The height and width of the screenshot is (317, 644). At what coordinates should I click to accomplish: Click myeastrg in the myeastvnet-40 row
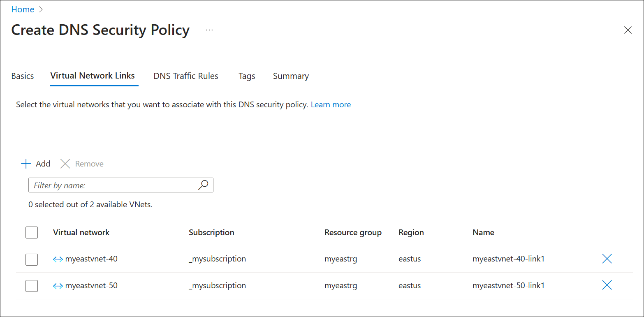pos(341,259)
